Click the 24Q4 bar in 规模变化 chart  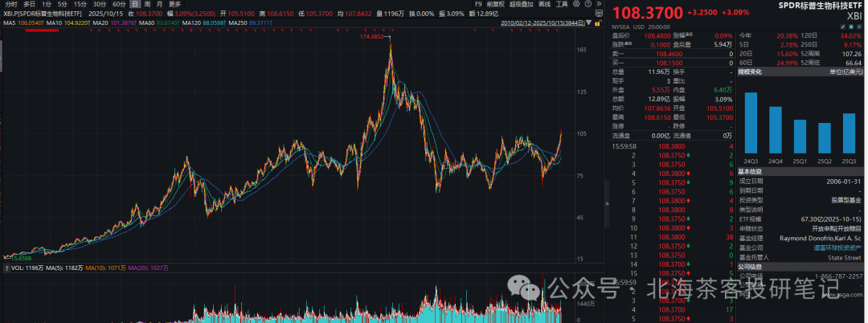[776, 130]
